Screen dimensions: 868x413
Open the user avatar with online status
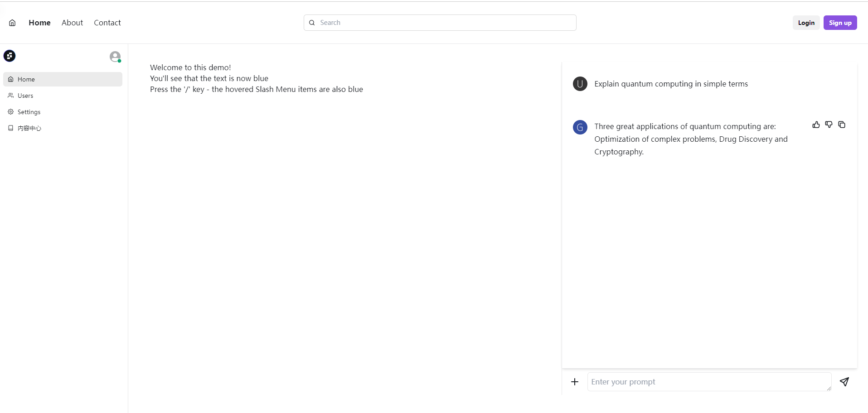[115, 57]
